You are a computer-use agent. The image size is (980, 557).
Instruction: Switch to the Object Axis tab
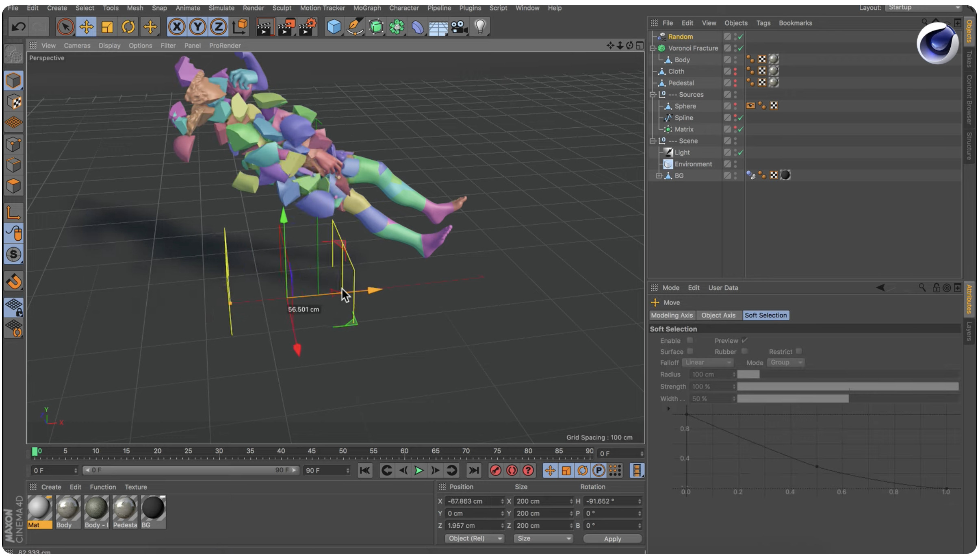point(718,315)
